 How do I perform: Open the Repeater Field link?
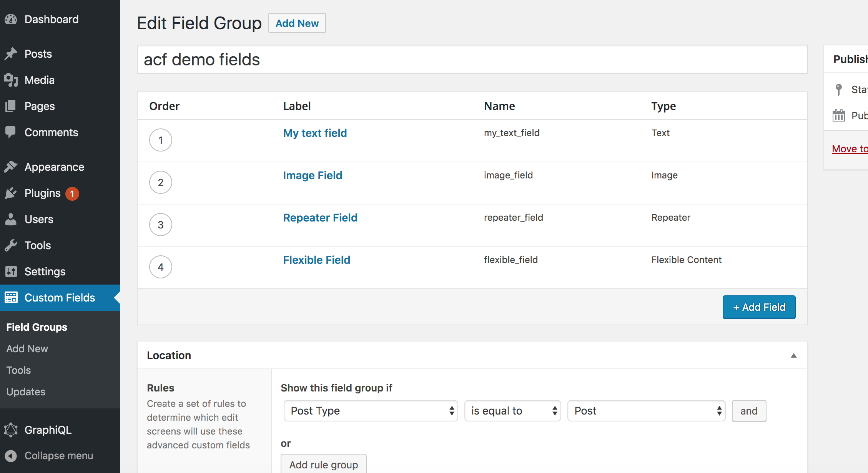pyautogui.click(x=320, y=218)
